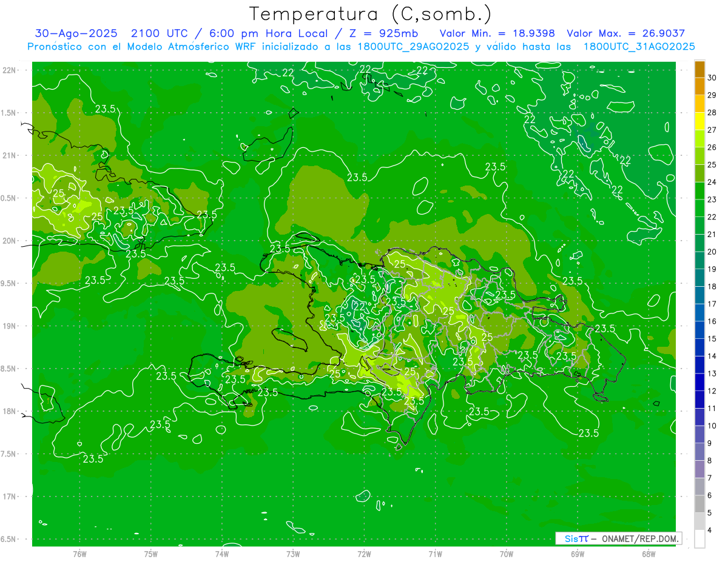The image size is (728, 562).
Task: Click the yellow swatch between 27 and 28
Action: [x=699, y=121]
